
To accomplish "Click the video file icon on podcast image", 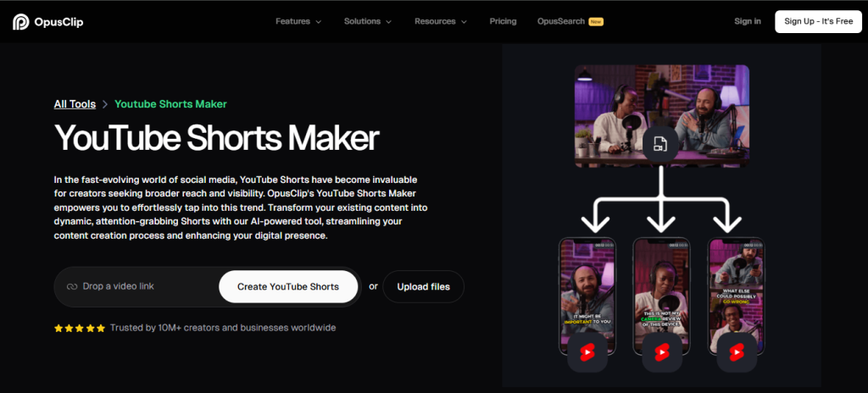I will tap(660, 144).
